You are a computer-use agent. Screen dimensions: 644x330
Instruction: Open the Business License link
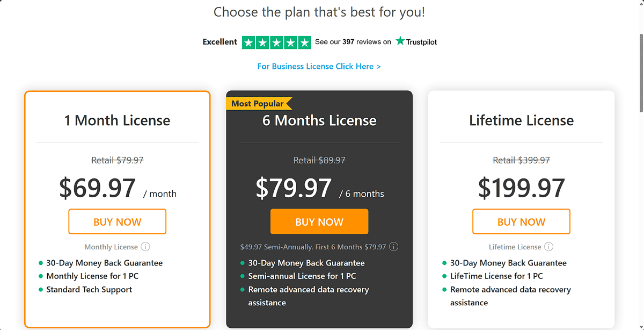pos(319,66)
